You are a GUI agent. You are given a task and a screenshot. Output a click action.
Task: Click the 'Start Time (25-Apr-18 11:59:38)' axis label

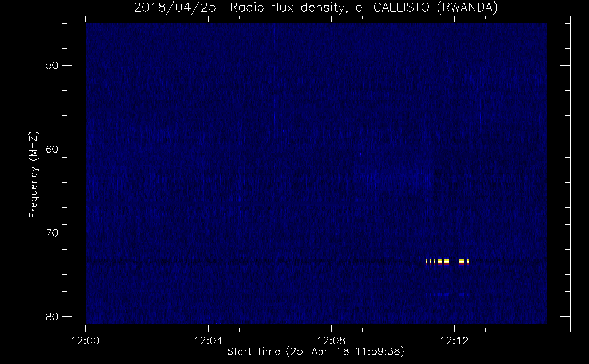pyautogui.click(x=316, y=352)
